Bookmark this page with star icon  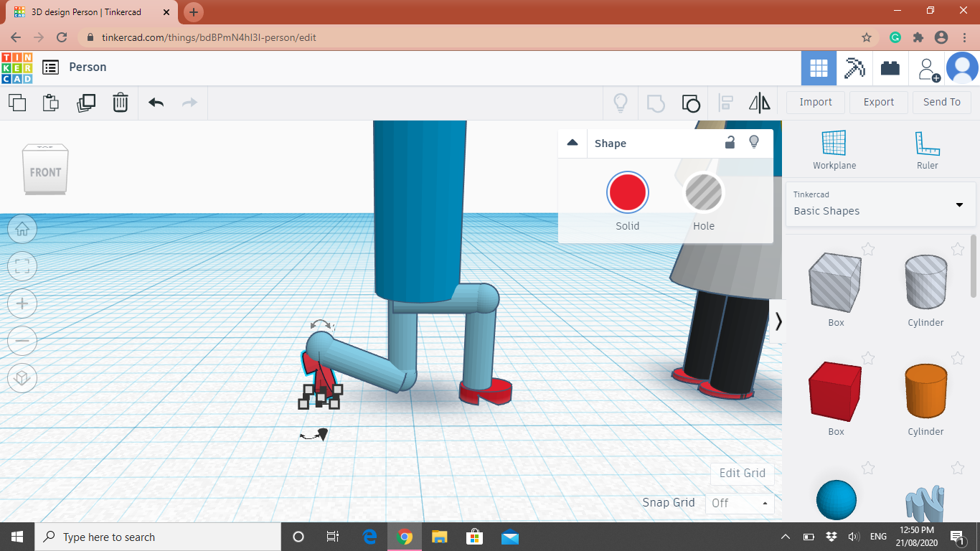click(867, 37)
